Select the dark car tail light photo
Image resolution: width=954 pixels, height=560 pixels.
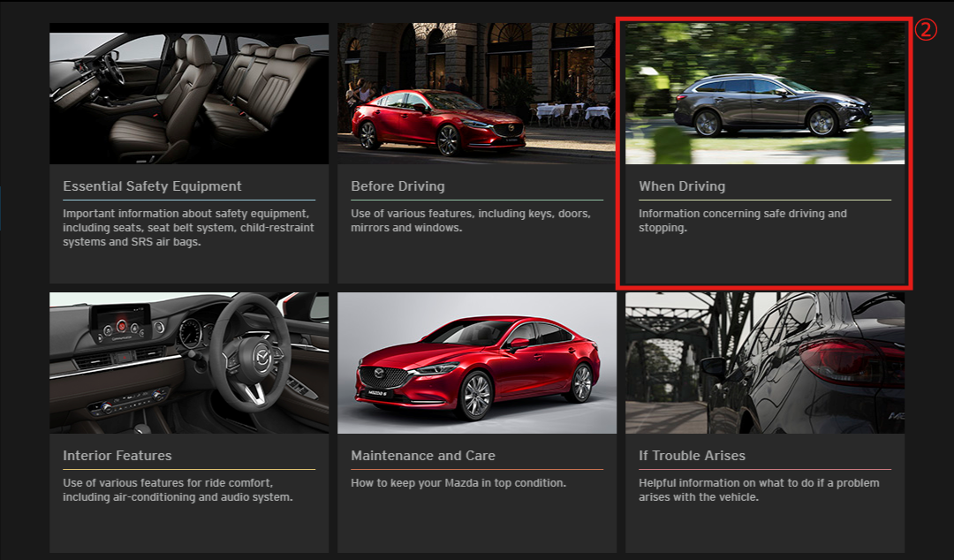tap(764, 363)
